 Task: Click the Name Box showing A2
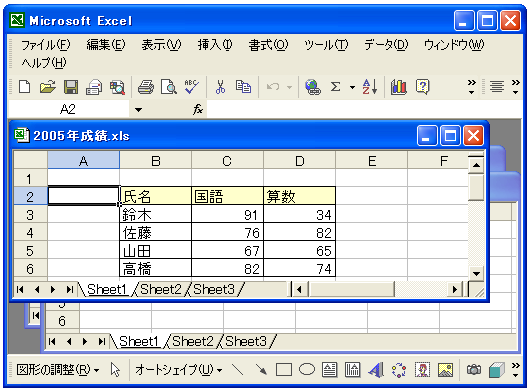[68, 110]
